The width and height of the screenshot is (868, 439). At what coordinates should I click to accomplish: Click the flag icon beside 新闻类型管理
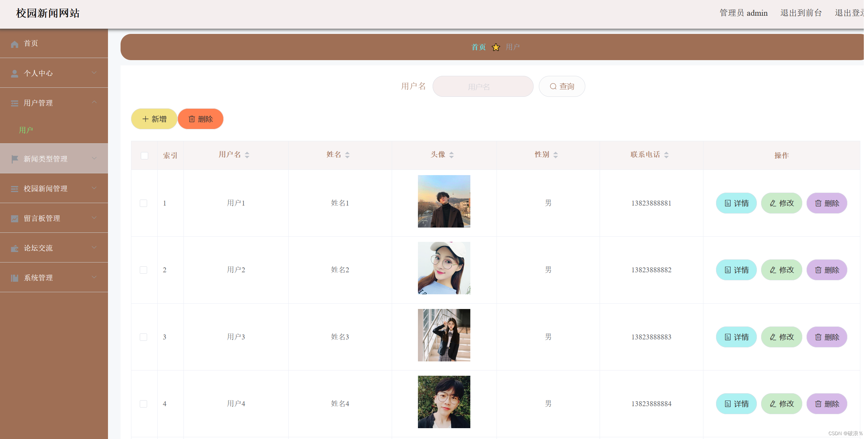(14, 159)
